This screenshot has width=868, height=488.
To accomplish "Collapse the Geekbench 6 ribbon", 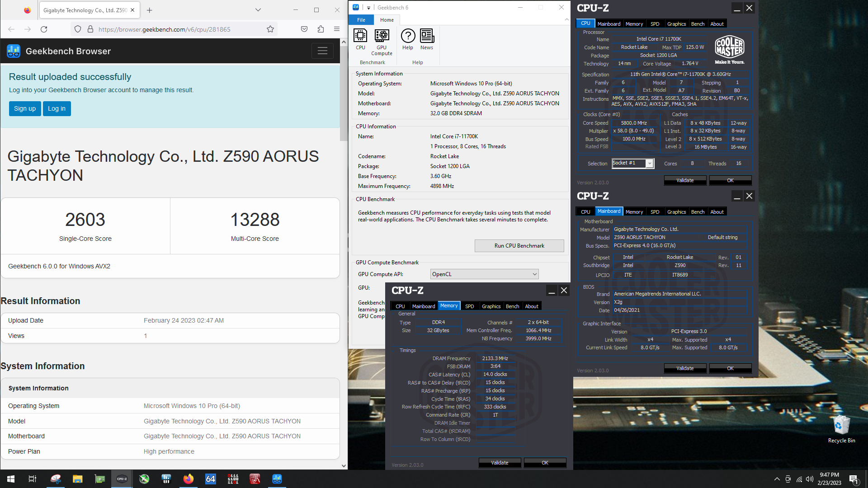I will click(566, 20).
